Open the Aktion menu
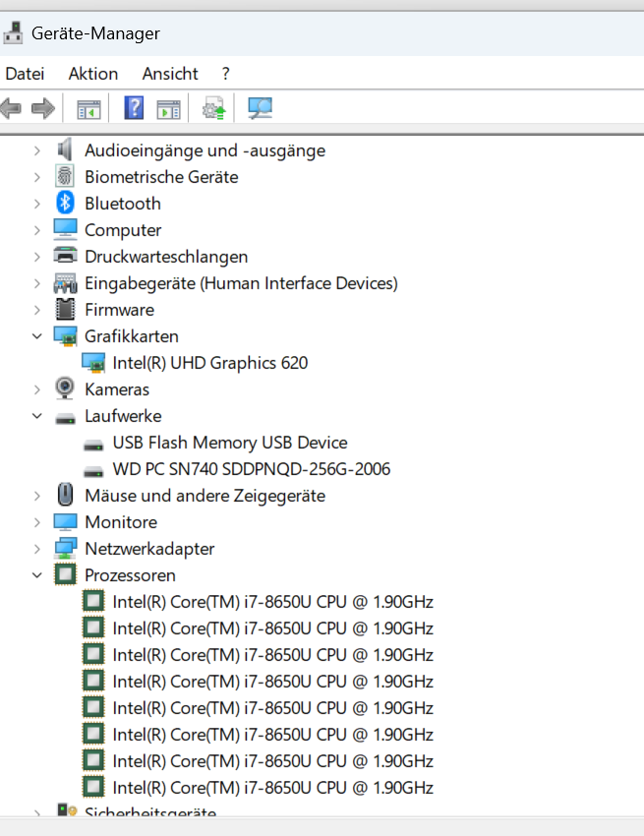This screenshot has width=644, height=836. click(x=93, y=74)
